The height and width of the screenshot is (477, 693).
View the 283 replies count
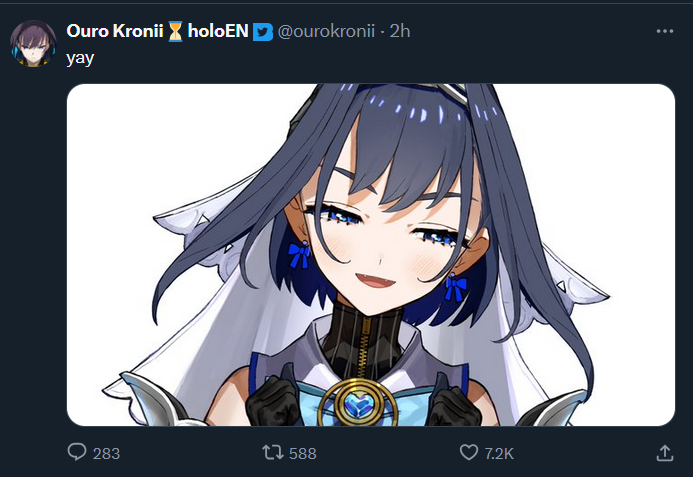pyautogui.click(x=107, y=454)
